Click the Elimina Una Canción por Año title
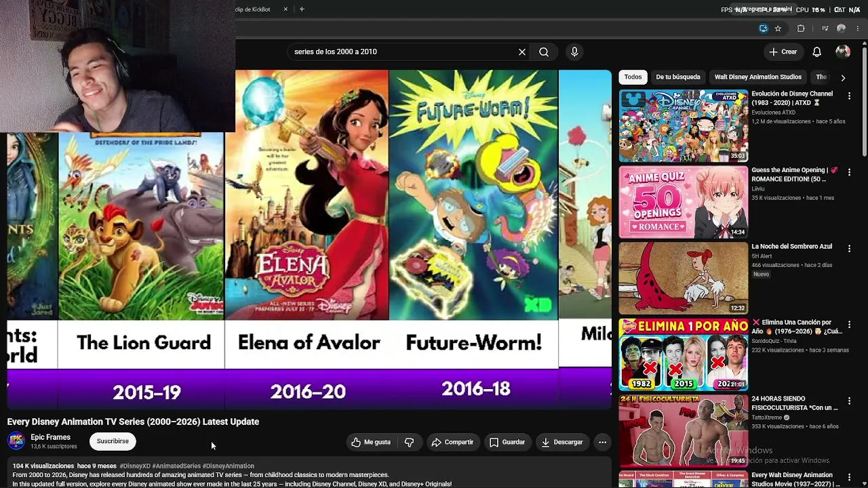Viewport: 868px width, 488px height. pyautogui.click(x=797, y=327)
